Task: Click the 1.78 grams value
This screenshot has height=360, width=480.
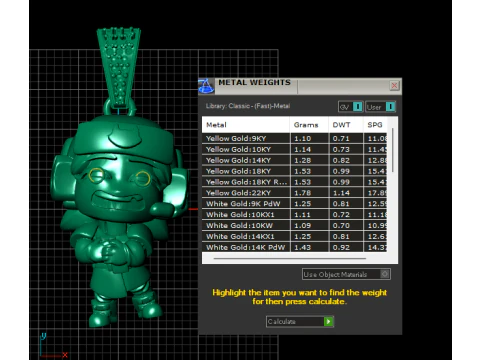Action: pyautogui.click(x=302, y=193)
